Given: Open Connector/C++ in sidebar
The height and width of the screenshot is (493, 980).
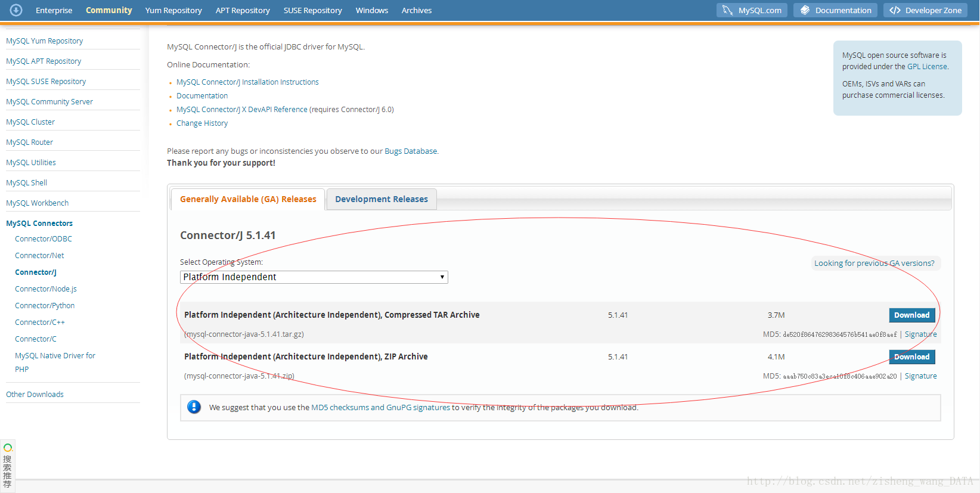Looking at the screenshot, I should [40, 323].
